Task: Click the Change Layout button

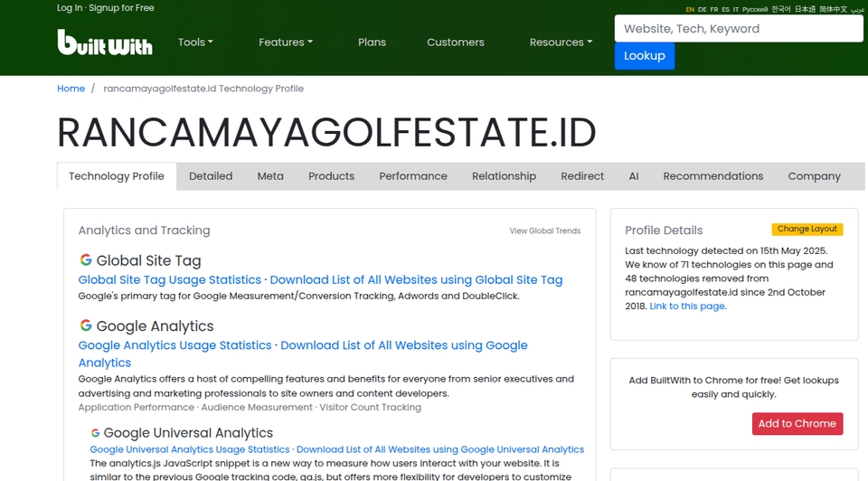Action: 807,229
